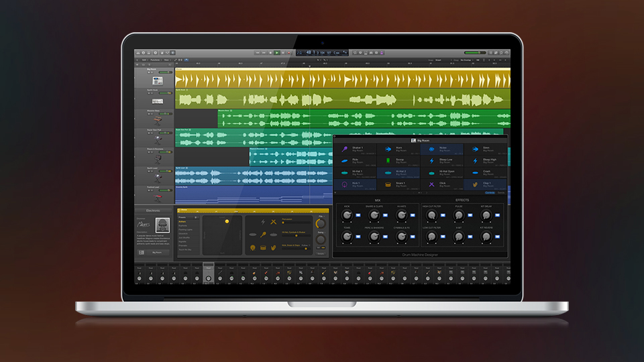Select the Crash cymbal pad
The image size is (644, 362).
coord(486,173)
